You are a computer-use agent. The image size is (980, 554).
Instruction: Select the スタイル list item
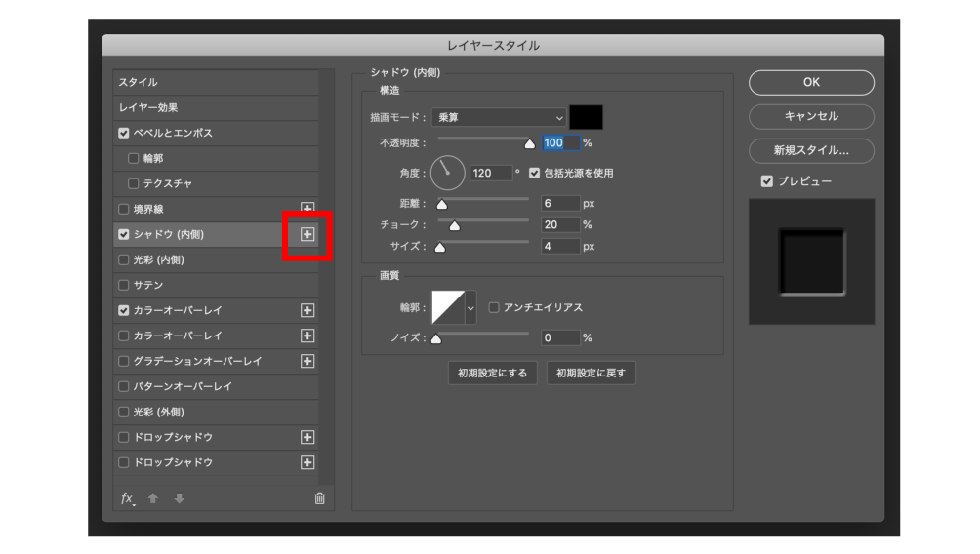point(216,82)
